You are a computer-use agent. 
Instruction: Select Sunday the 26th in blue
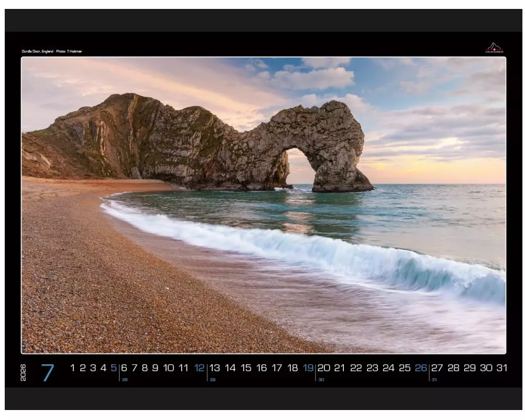pos(421,368)
